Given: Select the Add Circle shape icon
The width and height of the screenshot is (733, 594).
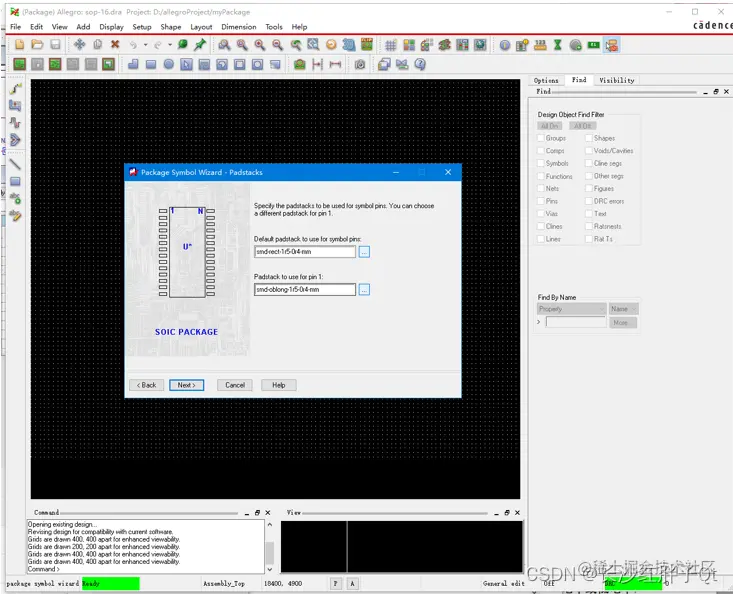Looking at the screenshot, I should click(169, 64).
